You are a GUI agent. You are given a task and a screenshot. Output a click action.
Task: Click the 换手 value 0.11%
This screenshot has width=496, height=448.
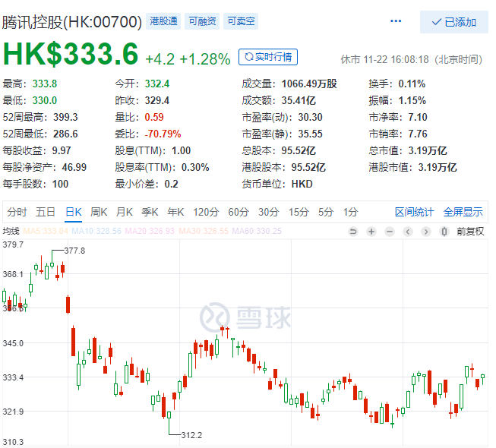[x=412, y=84]
